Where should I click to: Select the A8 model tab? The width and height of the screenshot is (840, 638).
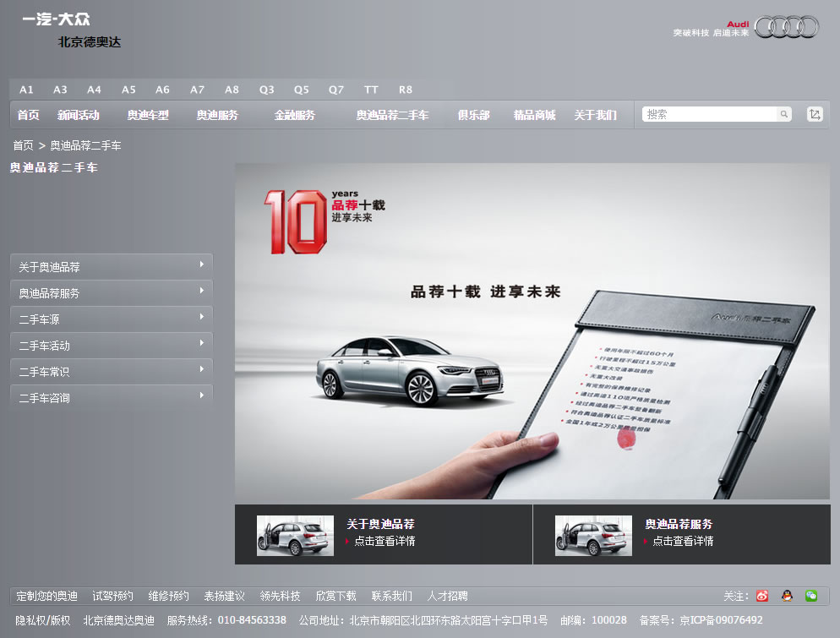click(232, 90)
